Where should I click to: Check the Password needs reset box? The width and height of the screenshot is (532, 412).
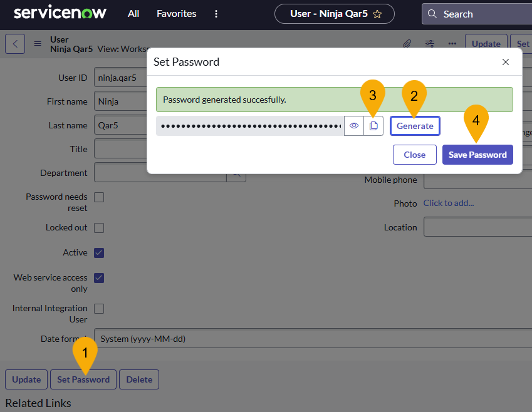(x=98, y=197)
